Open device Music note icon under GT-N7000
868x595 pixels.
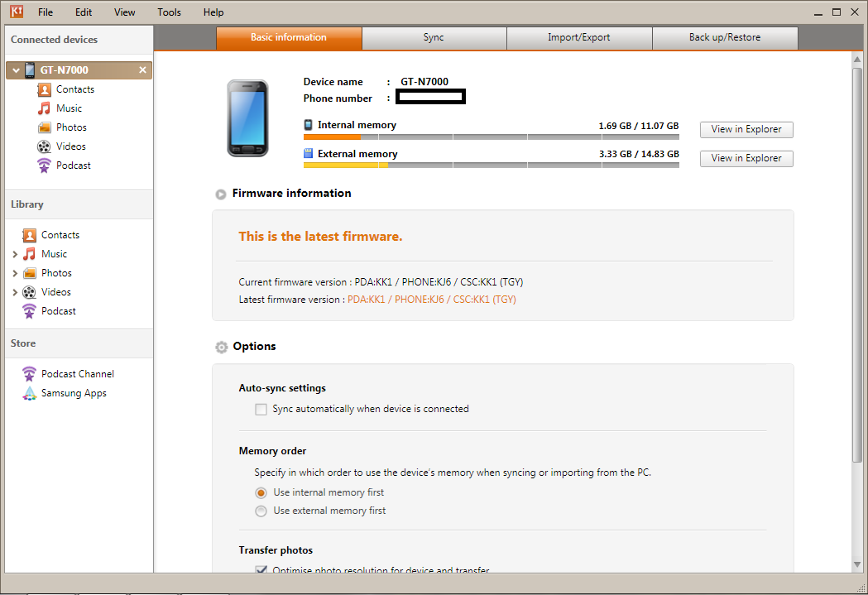click(45, 108)
